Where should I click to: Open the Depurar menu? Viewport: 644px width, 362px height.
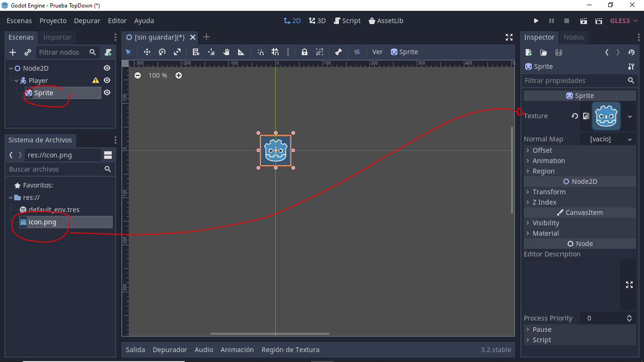coord(87,21)
